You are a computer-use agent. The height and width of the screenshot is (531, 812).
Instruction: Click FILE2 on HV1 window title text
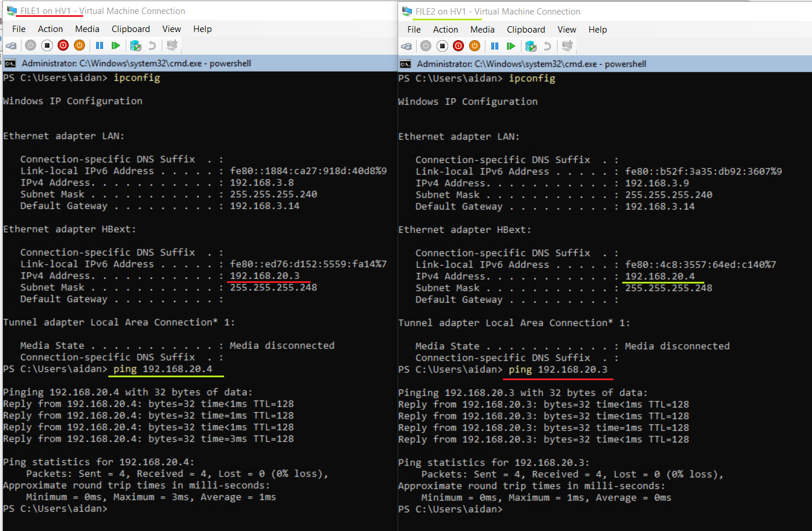(x=498, y=11)
